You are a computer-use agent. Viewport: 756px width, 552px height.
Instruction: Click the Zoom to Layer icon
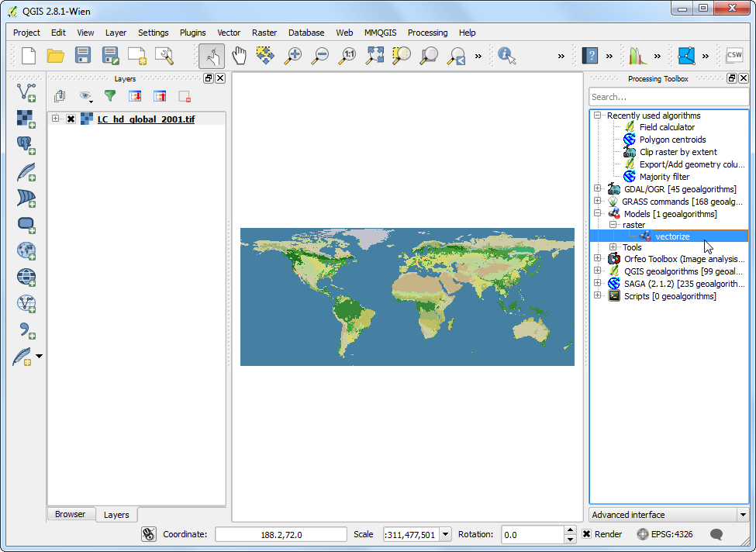pyautogui.click(x=429, y=56)
